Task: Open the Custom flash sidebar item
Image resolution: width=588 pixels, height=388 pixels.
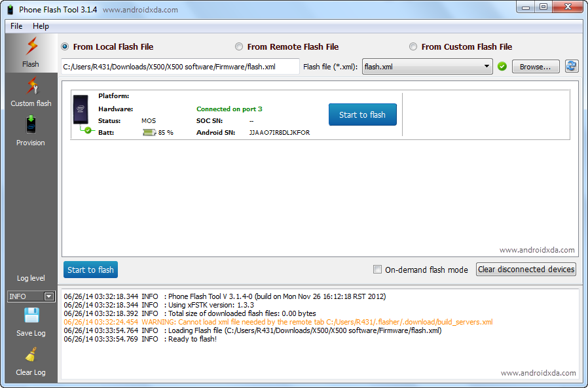Action: 31,92
